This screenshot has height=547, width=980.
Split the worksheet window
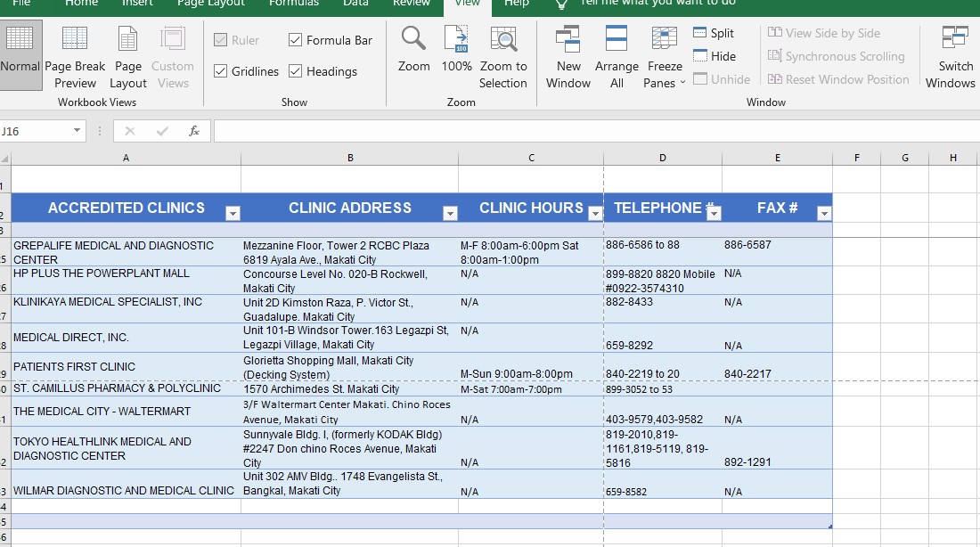point(714,33)
